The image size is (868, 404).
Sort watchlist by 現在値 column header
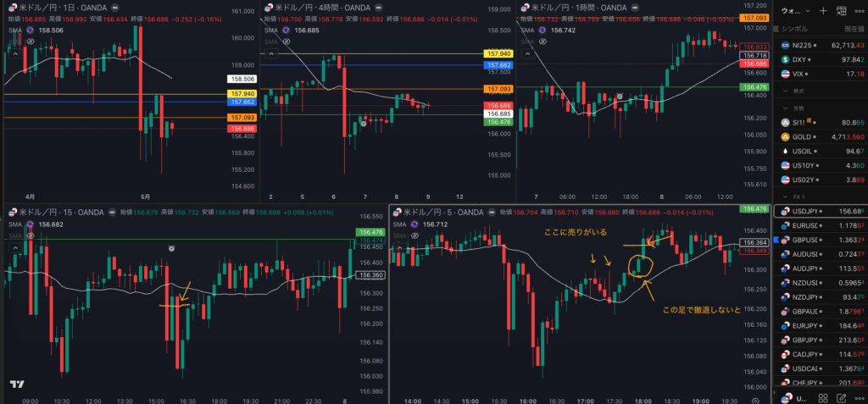(854, 29)
